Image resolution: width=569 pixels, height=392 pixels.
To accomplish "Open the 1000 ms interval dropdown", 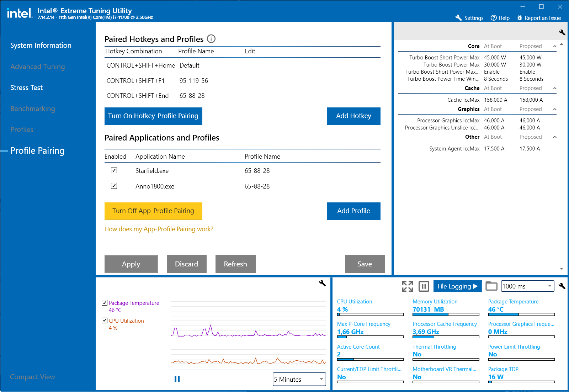I will [x=528, y=286].
